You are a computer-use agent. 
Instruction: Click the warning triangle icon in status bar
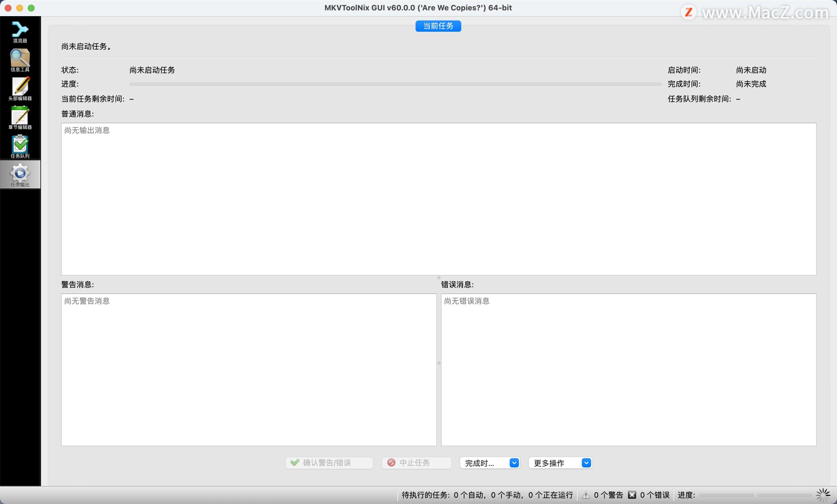586,495
